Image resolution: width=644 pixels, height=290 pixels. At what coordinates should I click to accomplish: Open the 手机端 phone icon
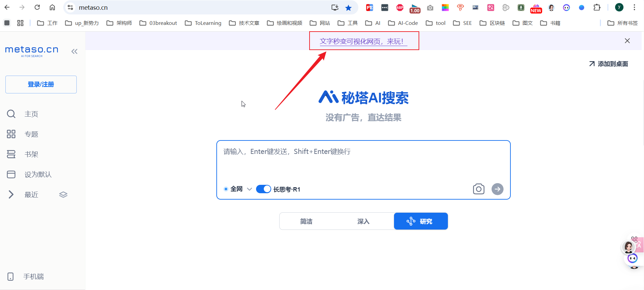[x=10, y=277]
